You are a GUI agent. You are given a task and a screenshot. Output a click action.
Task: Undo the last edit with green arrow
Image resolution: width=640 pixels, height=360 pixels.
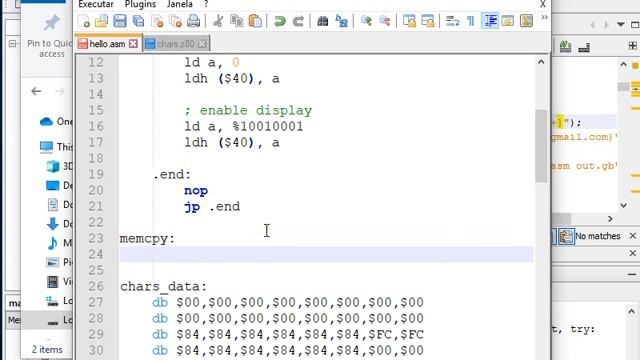click(x=280, y=21)
